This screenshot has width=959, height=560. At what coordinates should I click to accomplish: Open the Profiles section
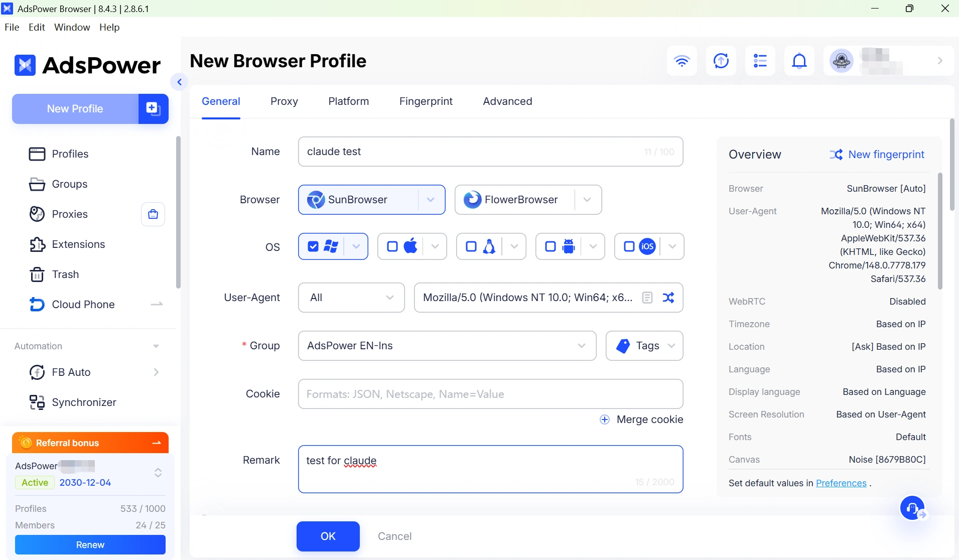[x=70, y=154]
